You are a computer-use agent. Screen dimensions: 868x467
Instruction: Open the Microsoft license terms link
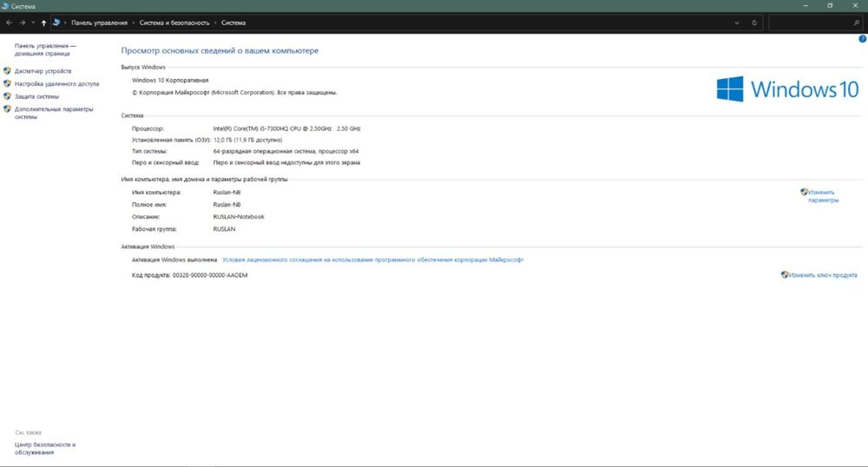[373, 260]
